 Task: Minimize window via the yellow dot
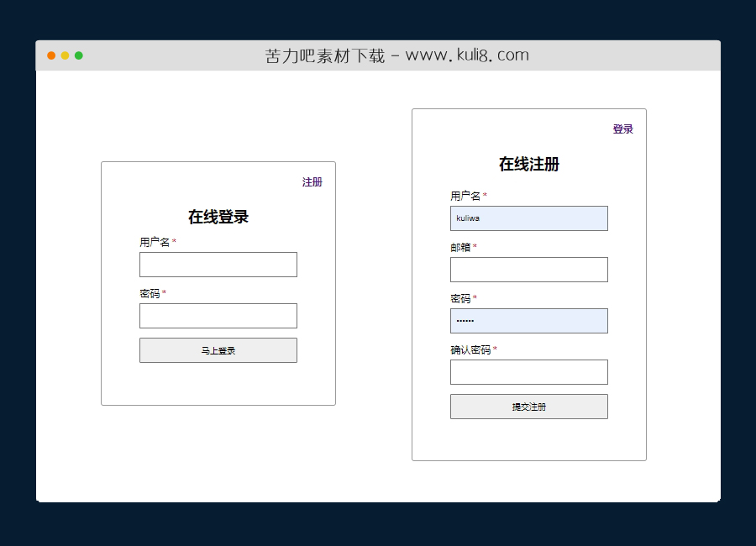point(65,55)
